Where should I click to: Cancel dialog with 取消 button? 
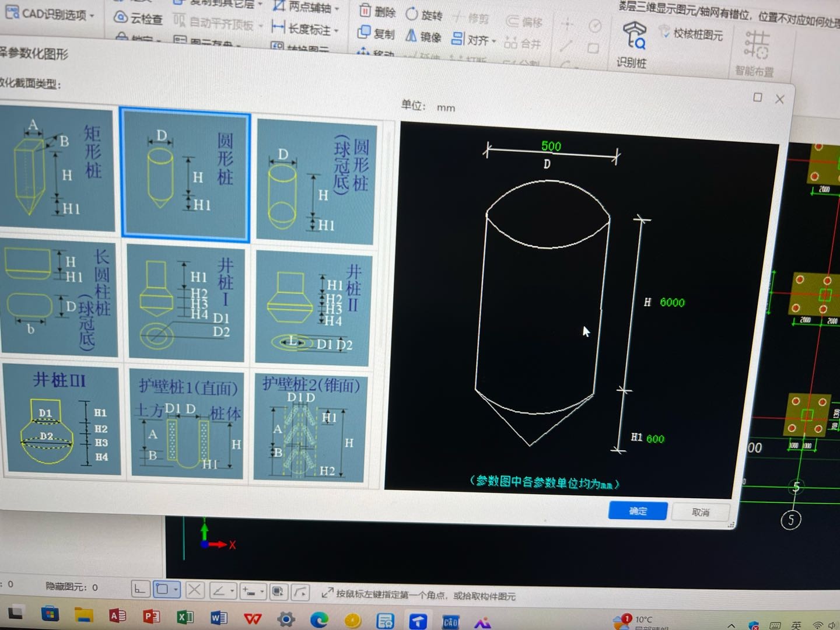click(701, 512)
